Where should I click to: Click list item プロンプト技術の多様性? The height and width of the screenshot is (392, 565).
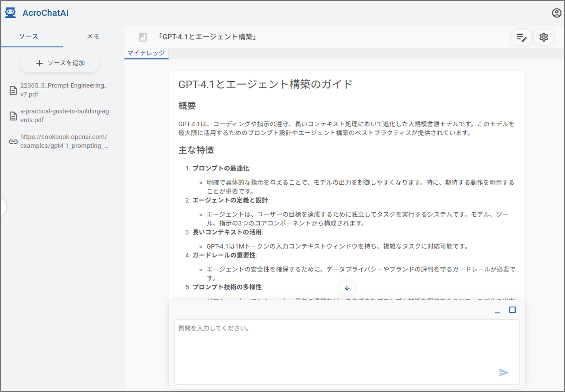pos(227,287)
